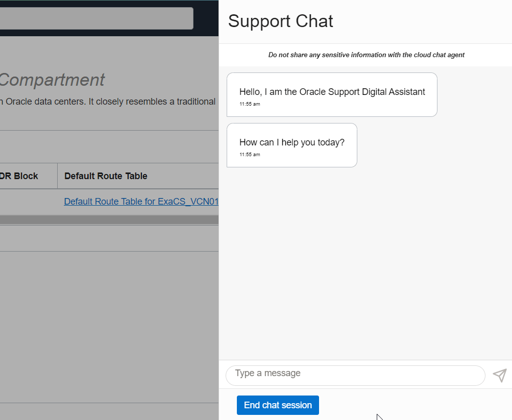512x420 pixels.
Task: Click the 11:55 am timestamp on the second message
Action: (x=249, y=154)
